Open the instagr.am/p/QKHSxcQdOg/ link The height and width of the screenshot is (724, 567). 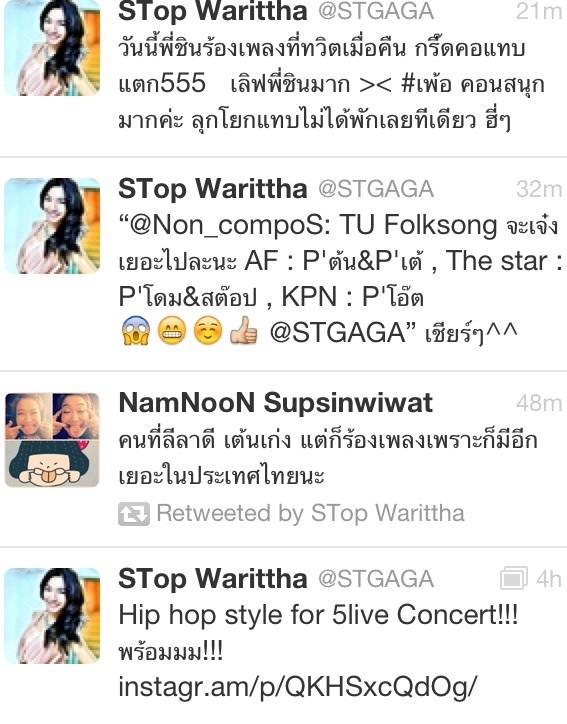point(297,687)
